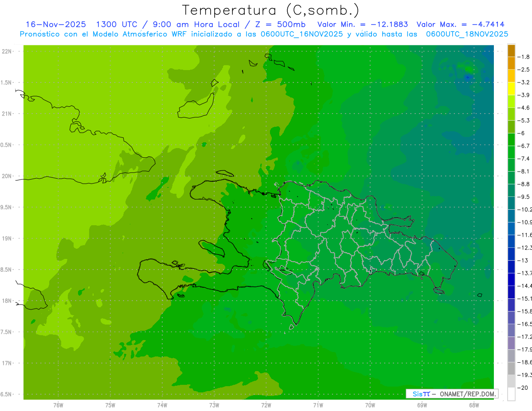This screenshot has height=411, width=532.
Task: Select the "19N" latitude label
Action: (6, 239)
